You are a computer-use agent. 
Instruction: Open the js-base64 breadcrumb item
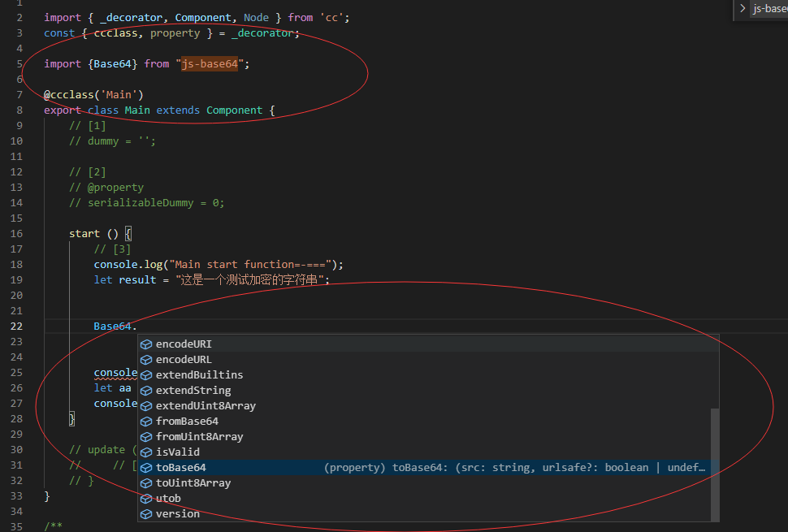tap(770, 9)
